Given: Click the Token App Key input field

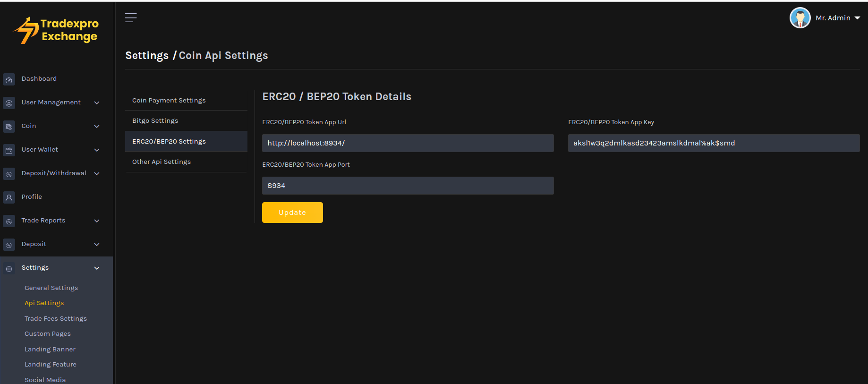Looking at the screenshot, I should tap(713, 143).
